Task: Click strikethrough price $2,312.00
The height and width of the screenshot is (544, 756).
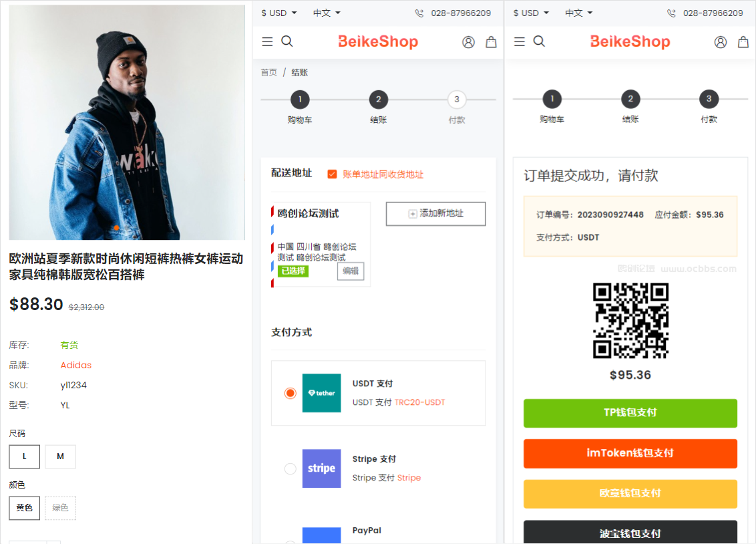Action: pos(86,307)
